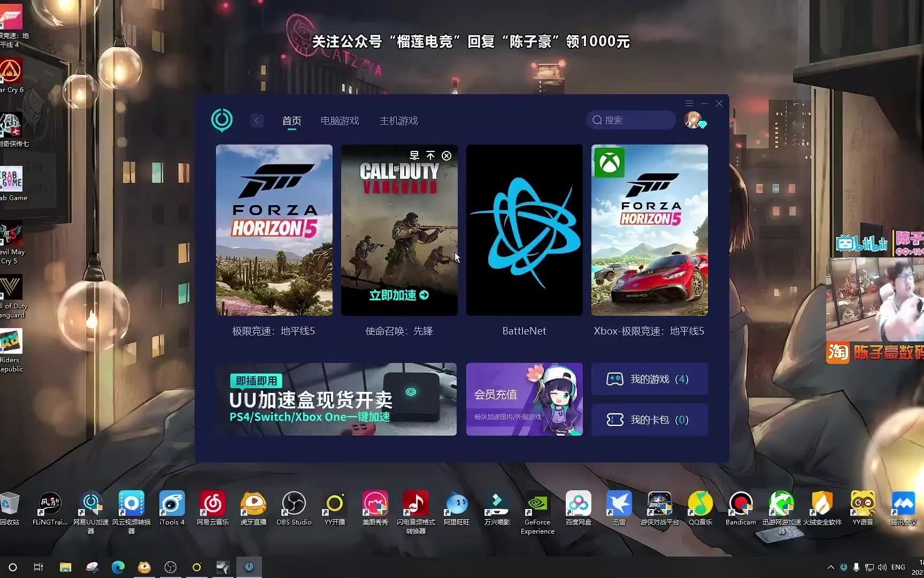Open the 百度网盘 desktop shortcut
This screenshot has width=924, height=578.
click(579, 508)
